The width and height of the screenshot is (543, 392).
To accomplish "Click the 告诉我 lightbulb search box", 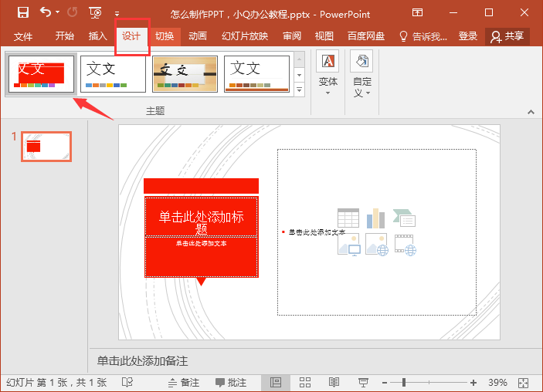I will (423, 36).
